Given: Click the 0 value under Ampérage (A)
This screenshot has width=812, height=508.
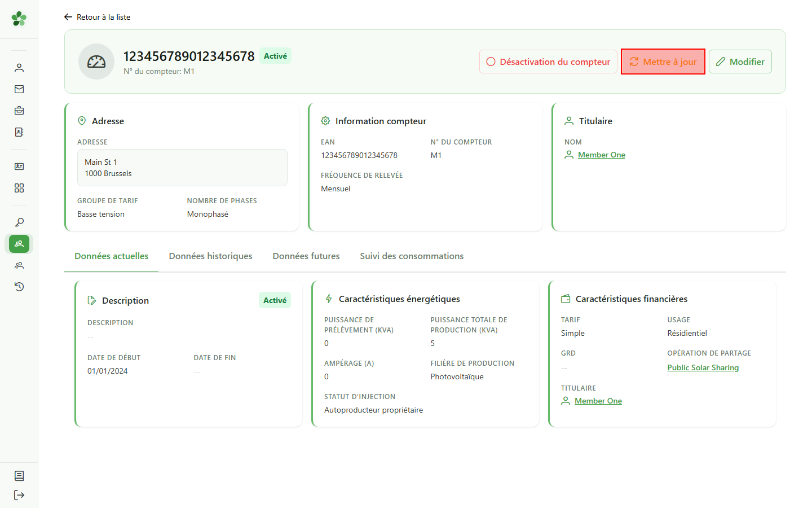Looking at the screenshot, I should coord(326,376).
